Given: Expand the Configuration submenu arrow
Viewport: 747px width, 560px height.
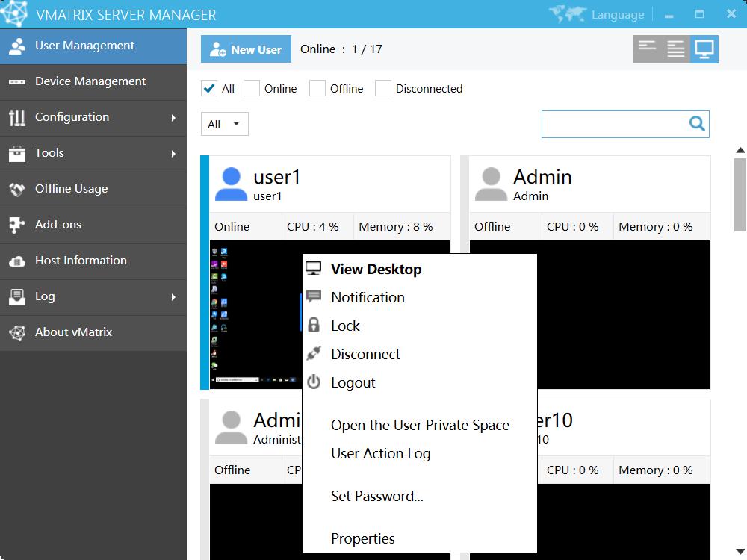Looking at the screenshot, I should [173, 118].
